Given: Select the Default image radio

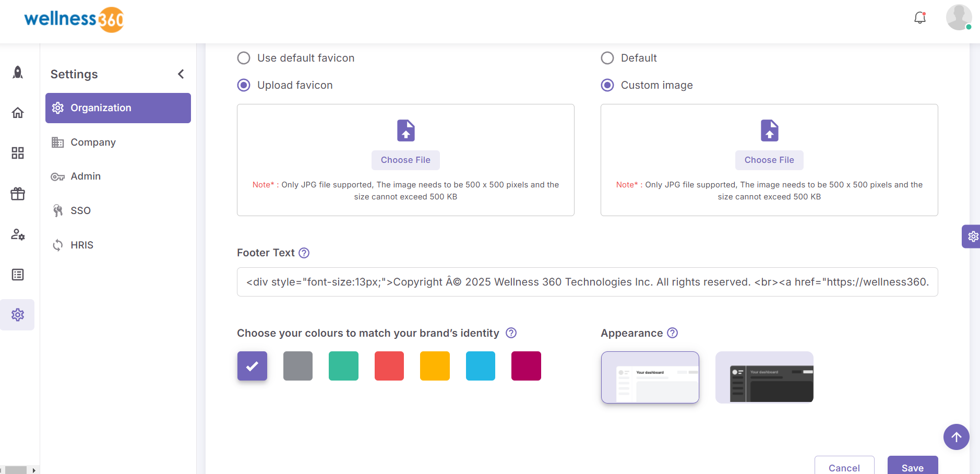Looking at the screenshot, I should coord(607,58).
